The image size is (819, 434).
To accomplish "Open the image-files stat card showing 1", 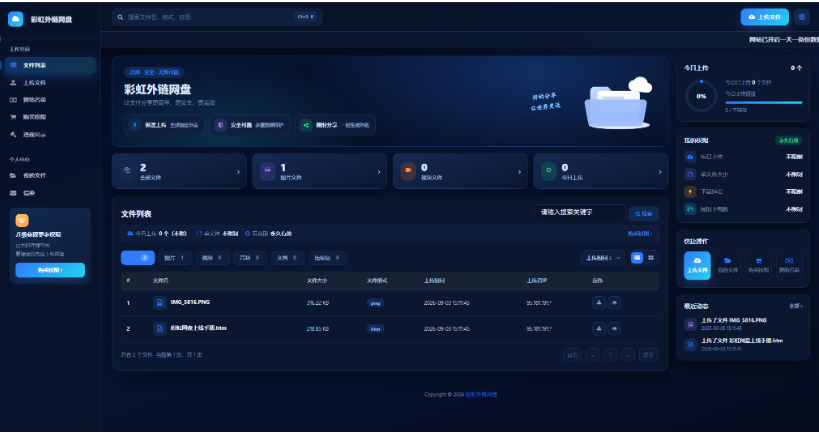I will 320,171.
